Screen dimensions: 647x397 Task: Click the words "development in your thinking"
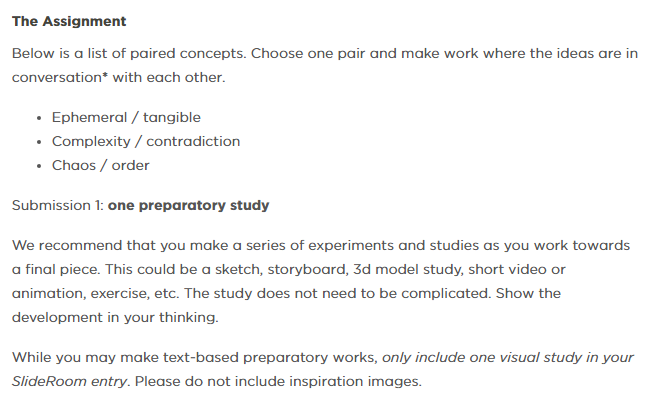coord(114,317)
